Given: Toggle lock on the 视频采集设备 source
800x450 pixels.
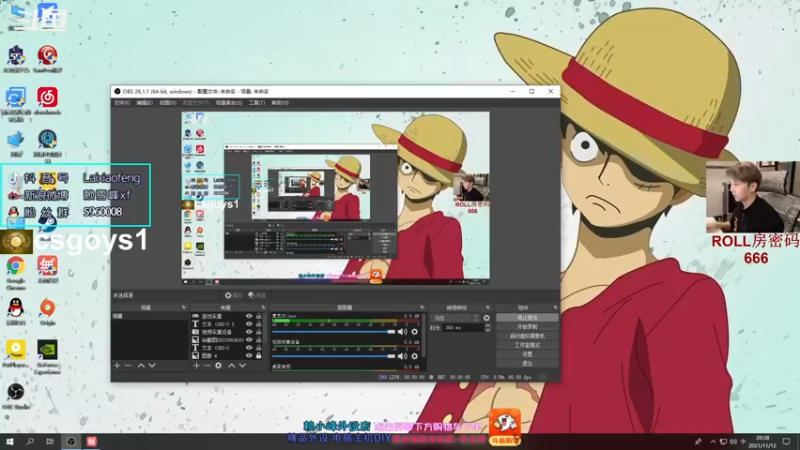Looking at the screenshot, I should point(259,332).
